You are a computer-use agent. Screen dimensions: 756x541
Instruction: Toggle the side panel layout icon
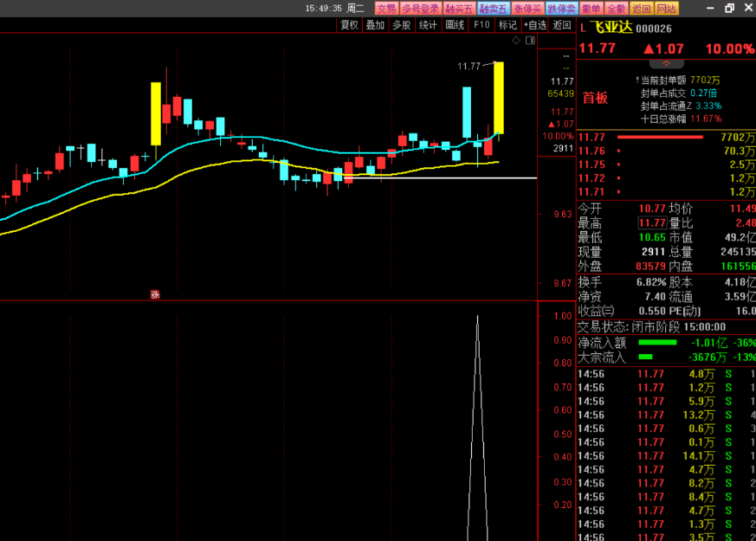click(x=530, y=41)
